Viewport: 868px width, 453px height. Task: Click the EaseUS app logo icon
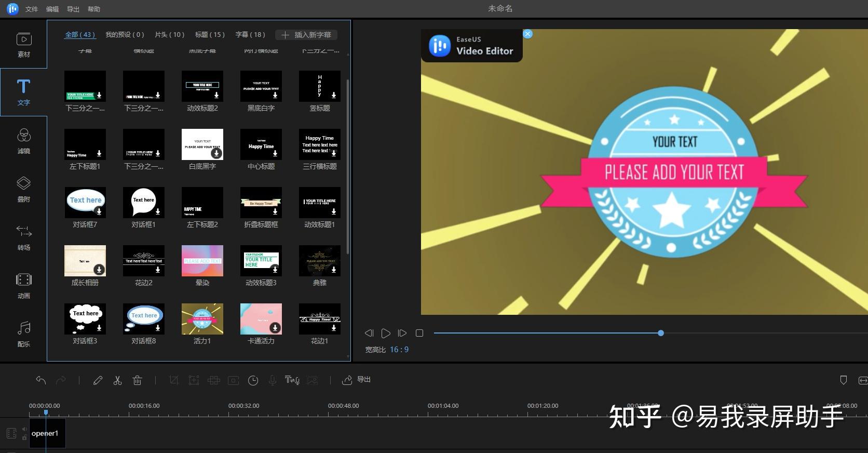coord(13,9)
